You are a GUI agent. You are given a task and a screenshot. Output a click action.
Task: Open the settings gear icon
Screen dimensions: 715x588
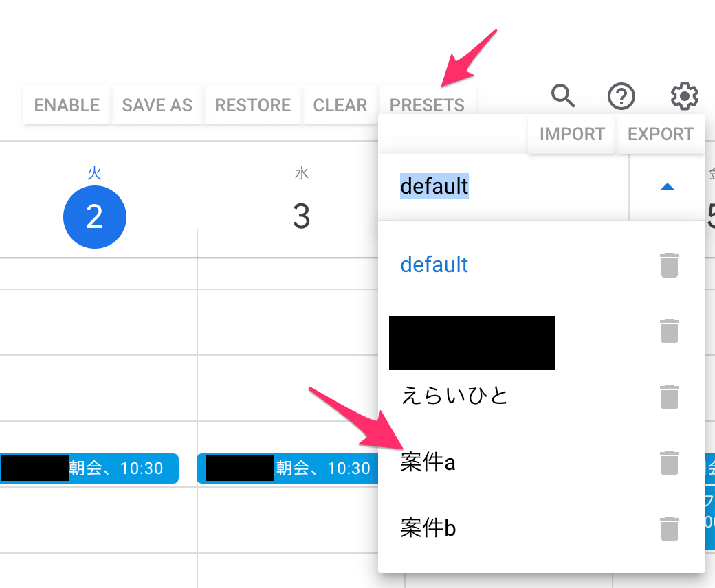point(684,96)
